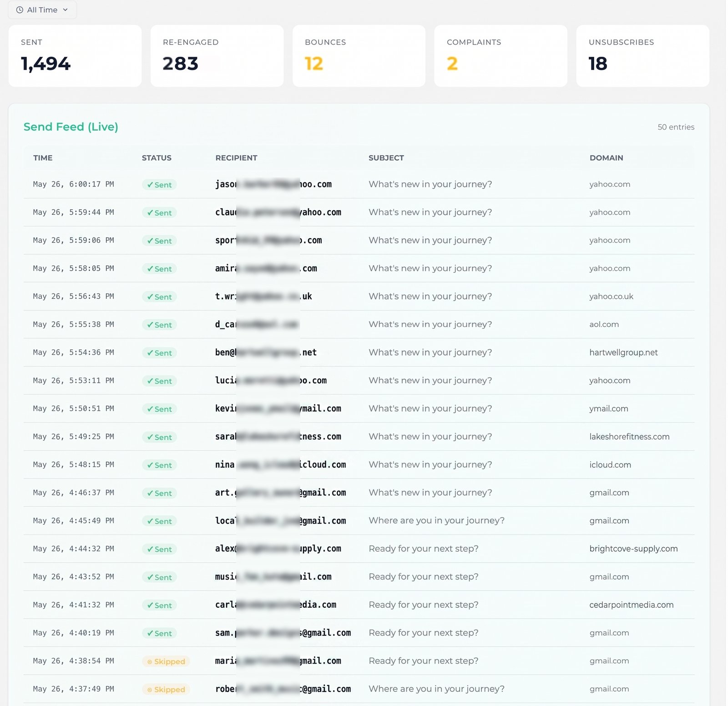Screen dimensions: 728x706
Task: Click the Skipped badge at 4:38:54 PM
Action: click(x=166, y=661)
